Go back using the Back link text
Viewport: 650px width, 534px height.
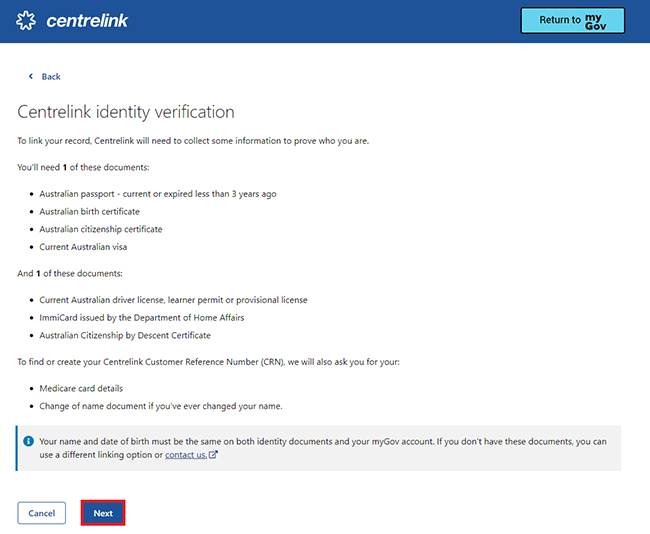tap(51, 77)
